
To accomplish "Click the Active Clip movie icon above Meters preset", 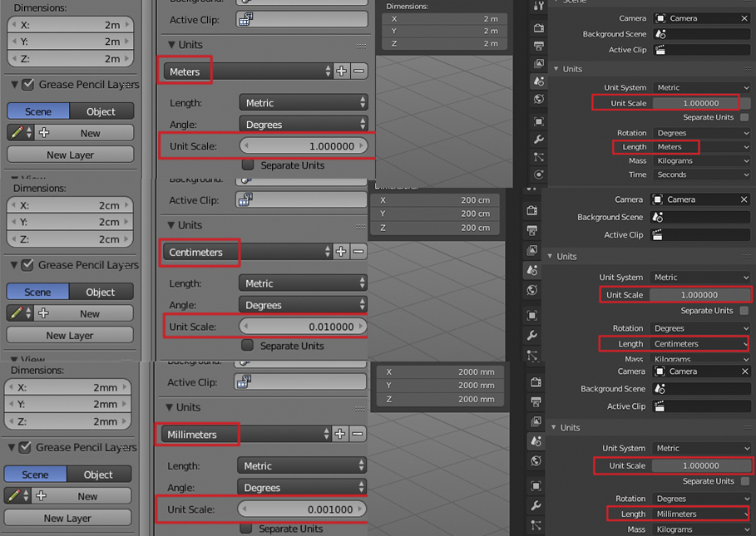I will click(x=246, y=19).
